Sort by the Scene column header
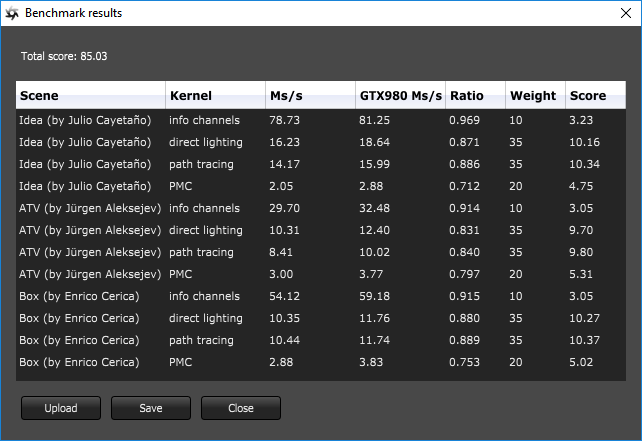 click(90, 96)
